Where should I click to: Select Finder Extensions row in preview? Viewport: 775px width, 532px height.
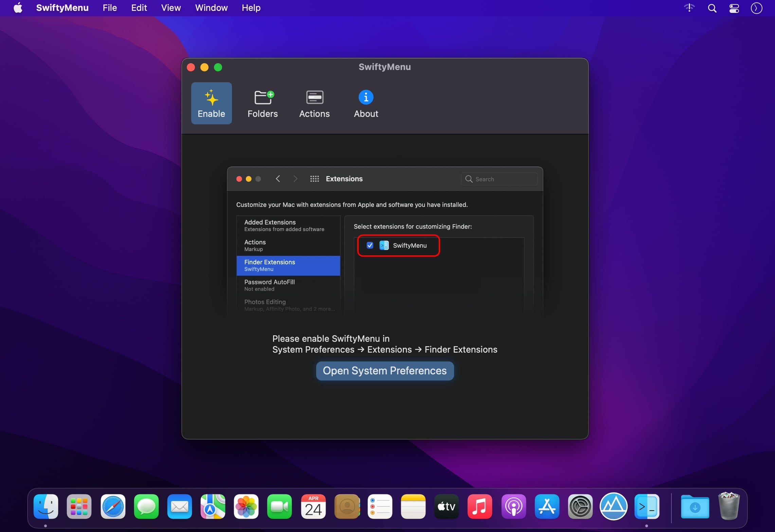pyautogui.click(x=288, y=265)
